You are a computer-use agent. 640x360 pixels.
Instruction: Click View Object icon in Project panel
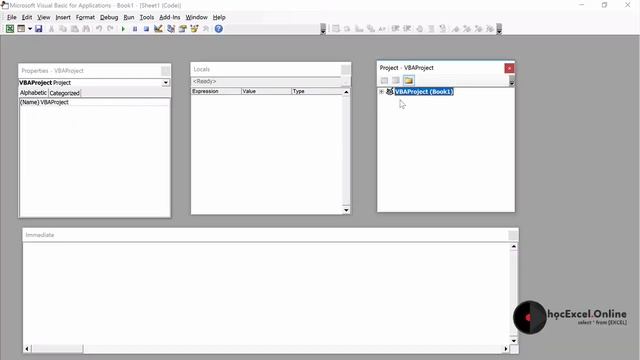pos(396,80)
